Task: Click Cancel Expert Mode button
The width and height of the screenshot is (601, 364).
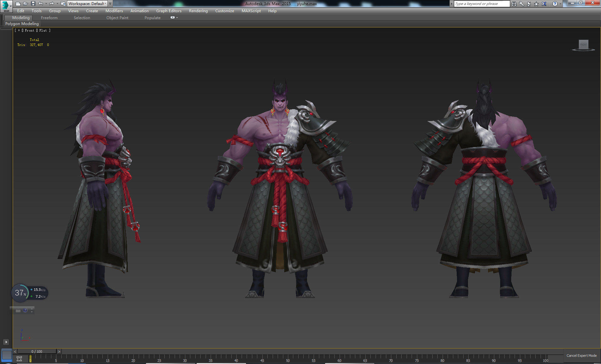Action: [581, 356]
